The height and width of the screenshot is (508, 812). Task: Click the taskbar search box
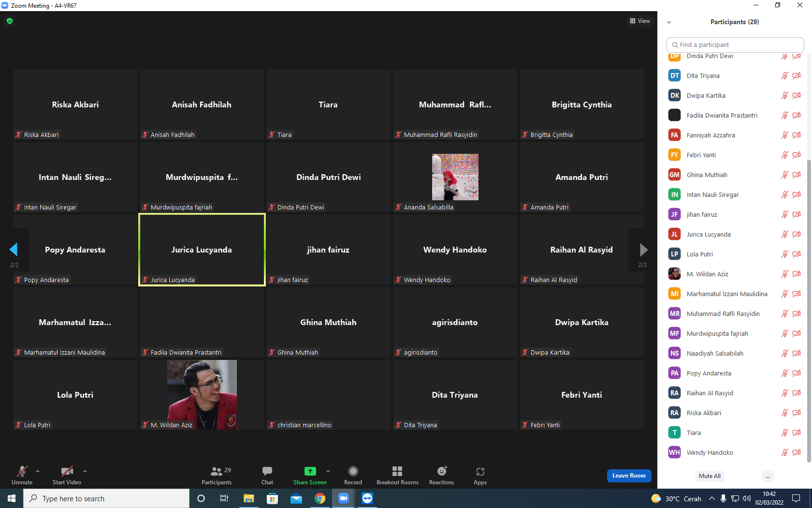point(106,498)
